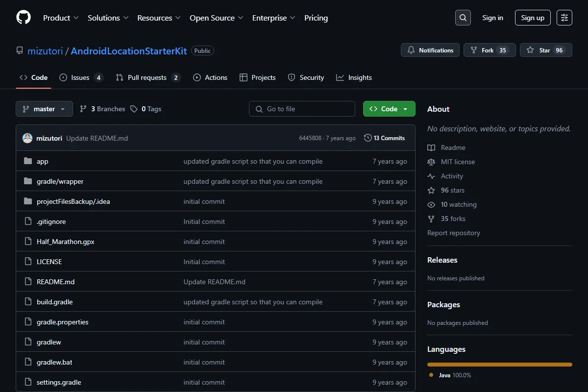Switch to the Issues tab

tap(81, 77)
